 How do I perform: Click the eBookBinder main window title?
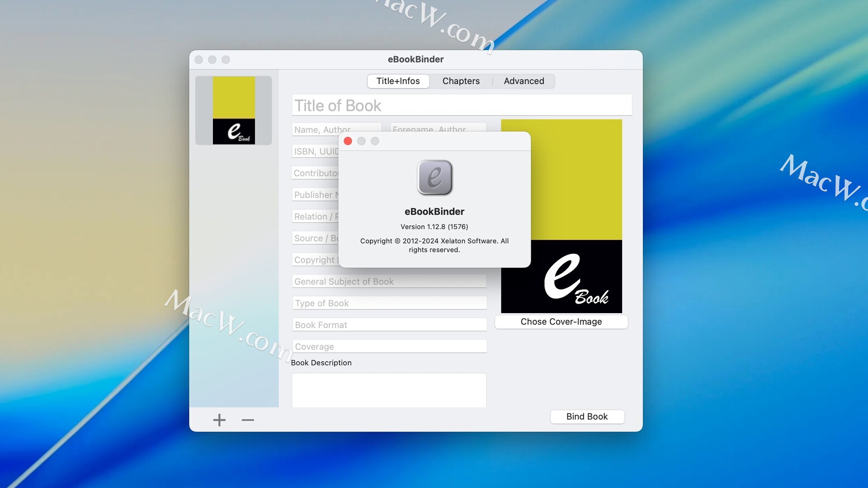point(415,59)
